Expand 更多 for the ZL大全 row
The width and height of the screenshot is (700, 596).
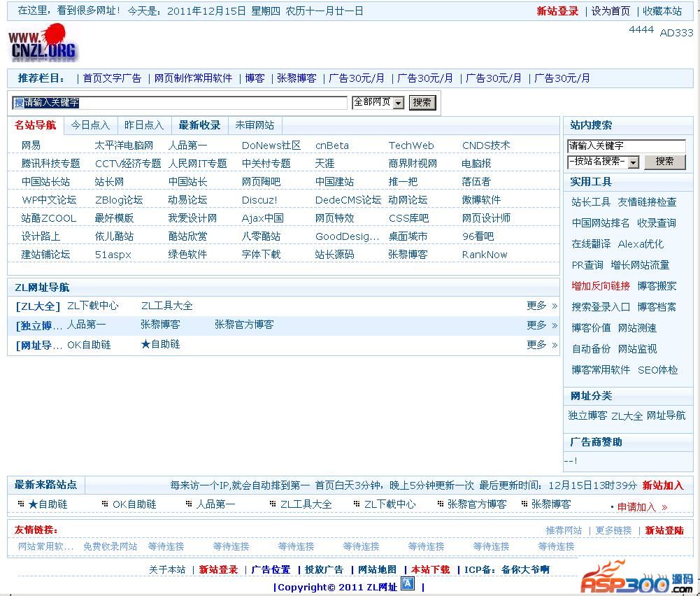(542, 306)
